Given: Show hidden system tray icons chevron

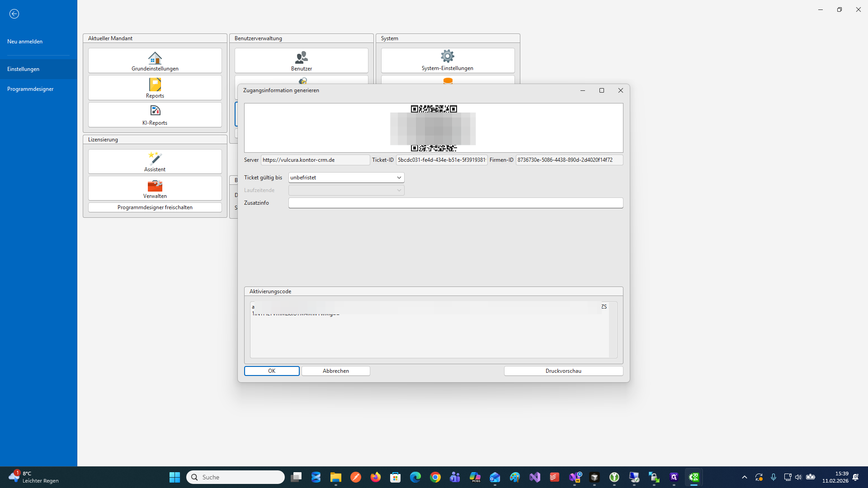Looking at the screenshot, I should (x=744, y=477).
